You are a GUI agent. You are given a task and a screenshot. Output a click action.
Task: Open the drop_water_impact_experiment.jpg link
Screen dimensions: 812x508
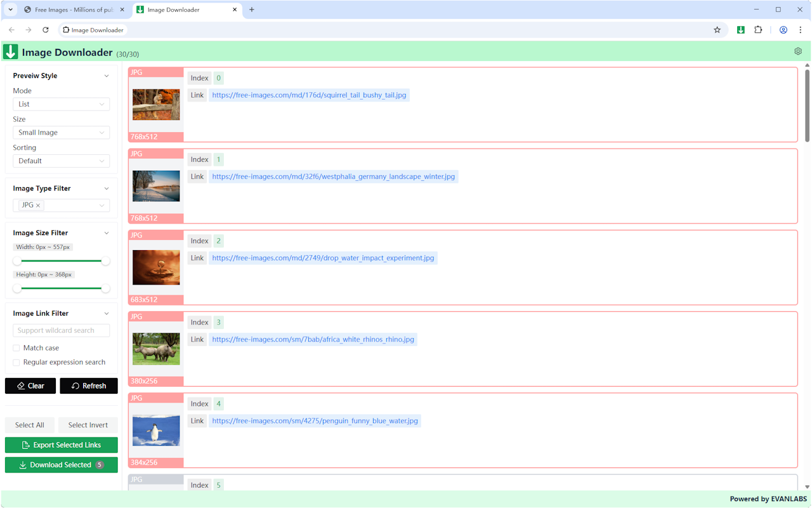coord(323,258)
